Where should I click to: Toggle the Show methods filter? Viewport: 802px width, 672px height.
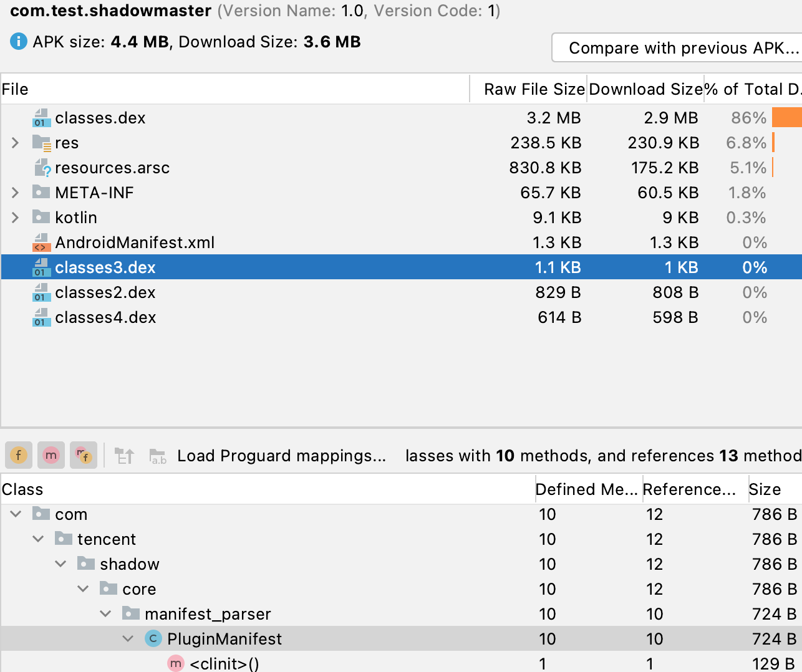[51, 455]
